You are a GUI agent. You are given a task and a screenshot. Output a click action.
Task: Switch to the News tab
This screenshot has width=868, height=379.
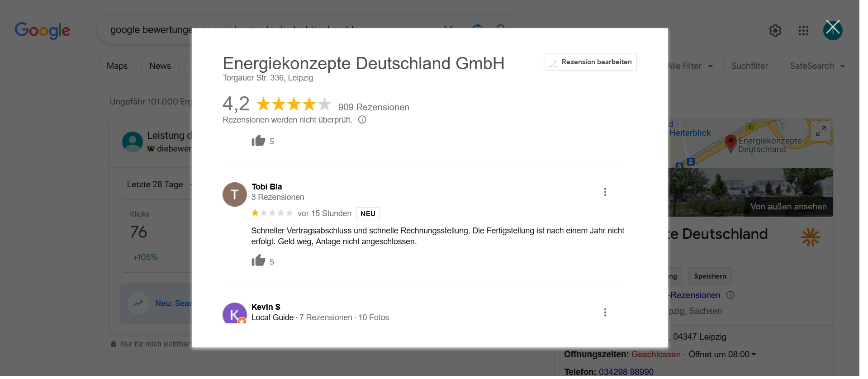click(x=160, y=66)
